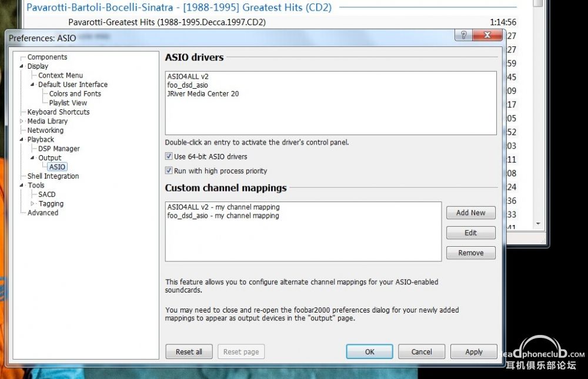Select Tools in the preferences tree
The width and height of the screenshot is (588, 379).
coord(36,185)
